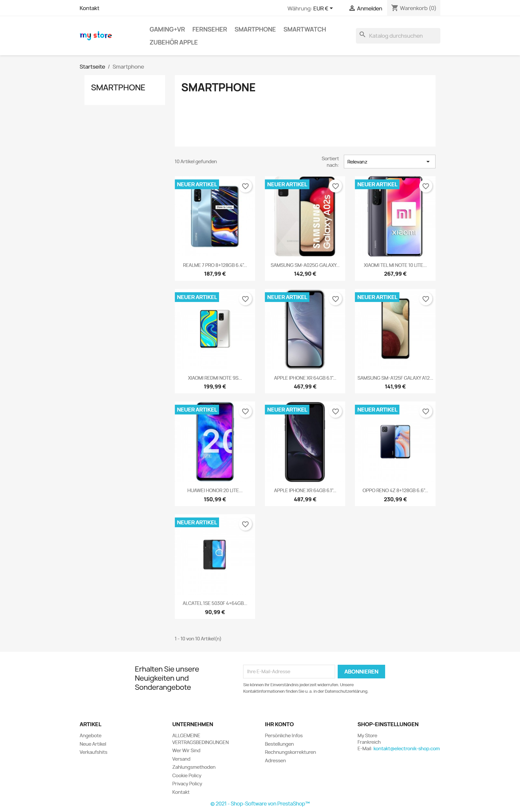Click the search magnifier icon
Image resolution: width=520 pixels, height=812 pixels.
[x=362, y=35]
